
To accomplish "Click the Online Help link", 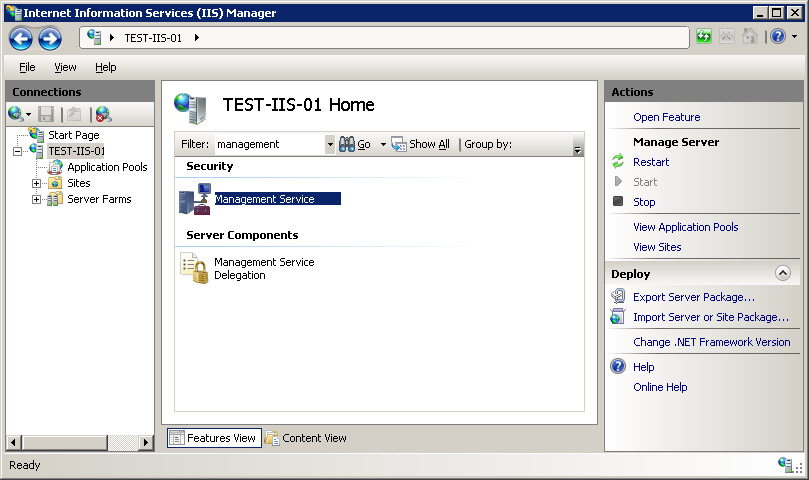I will [660, 387].
